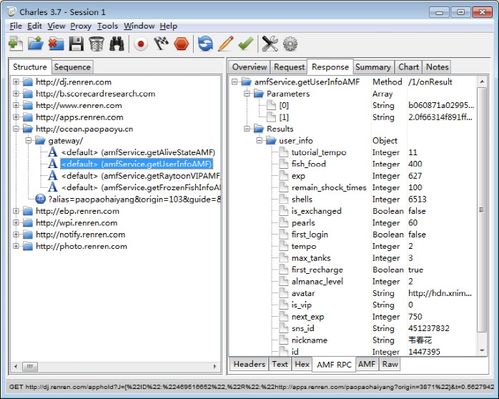Image resolution: width=499 pixels, height=399 pixels.
Task: Switch to the Raw view tab
Action: [x=390, y=364]
